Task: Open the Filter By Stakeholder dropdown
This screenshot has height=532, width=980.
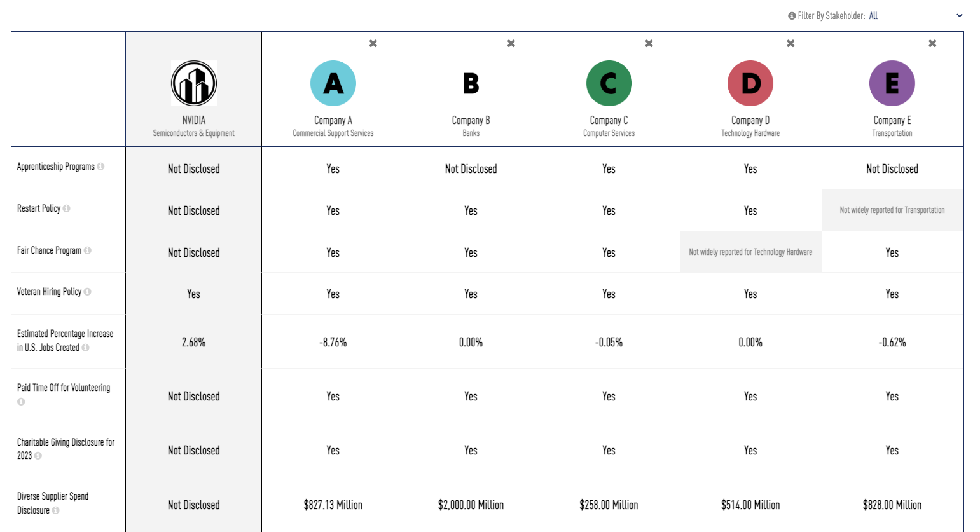Action: pos(916,16)
